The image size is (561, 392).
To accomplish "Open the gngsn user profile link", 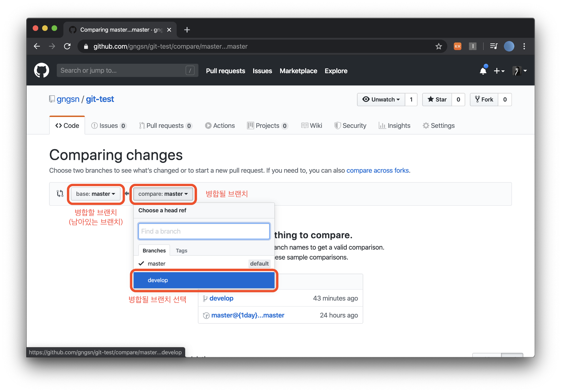I will point(68,99).
